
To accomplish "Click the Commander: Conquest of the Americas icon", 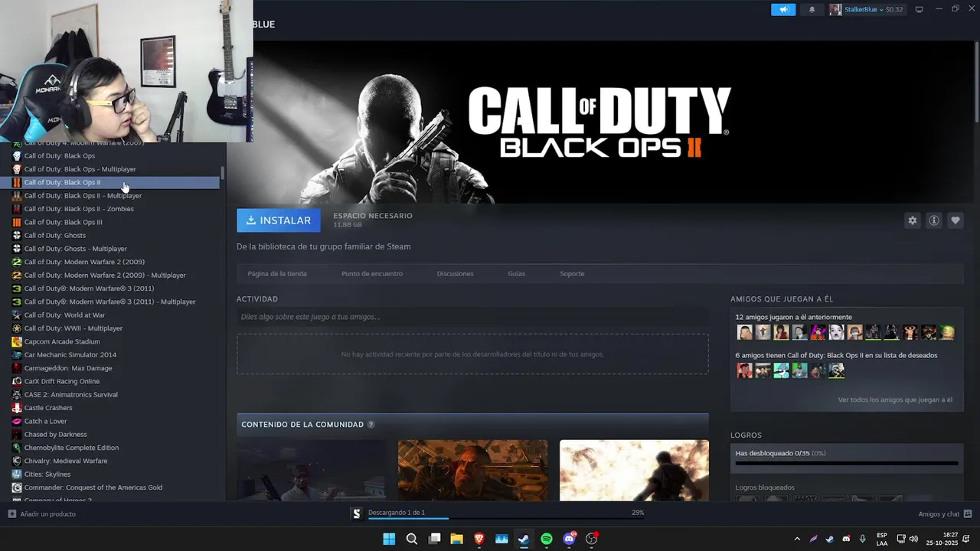I will (x=17, y=487).
